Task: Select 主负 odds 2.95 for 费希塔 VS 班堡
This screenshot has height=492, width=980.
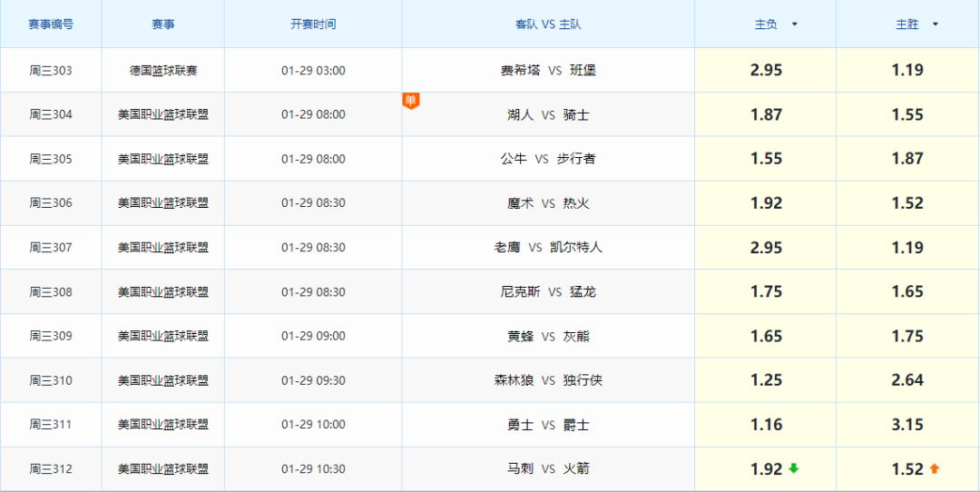Action: click(766, 70)
